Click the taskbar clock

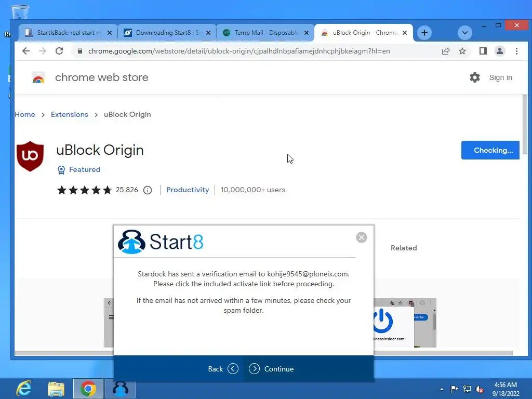(x=506, y=389)
